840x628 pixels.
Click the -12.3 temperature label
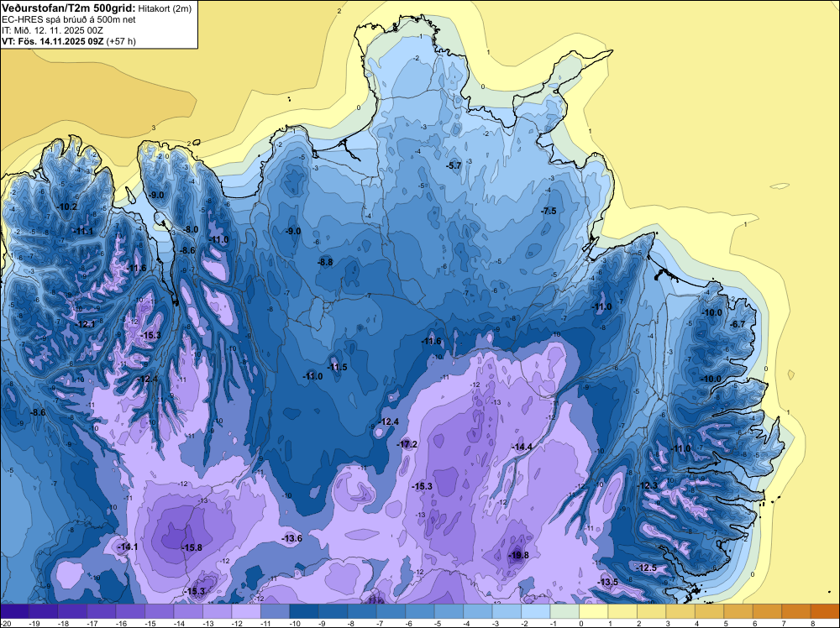tap(648, 485)
